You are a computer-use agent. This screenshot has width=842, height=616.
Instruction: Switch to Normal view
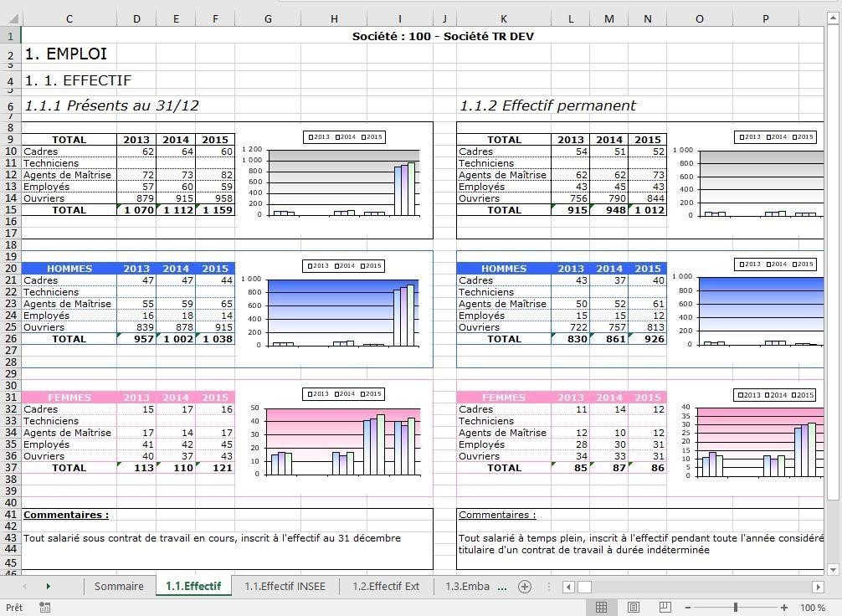601,608
